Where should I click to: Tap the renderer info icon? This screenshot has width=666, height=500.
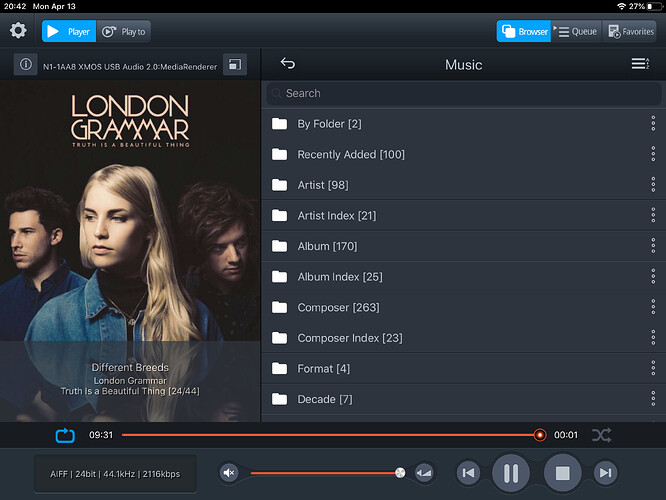(26, 65)
